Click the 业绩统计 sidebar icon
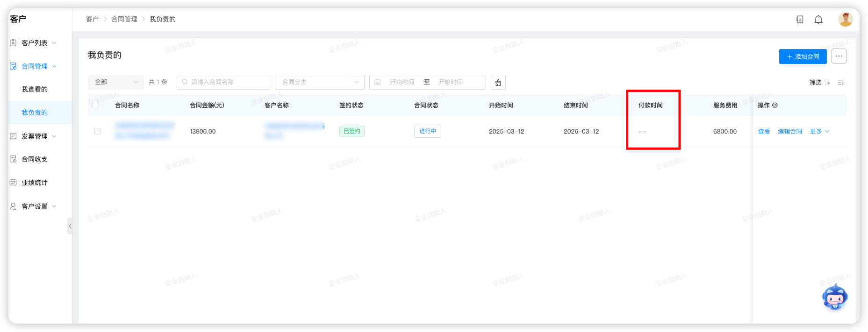Viewport: 868px width, 332px height. click(x=13, y=182)
